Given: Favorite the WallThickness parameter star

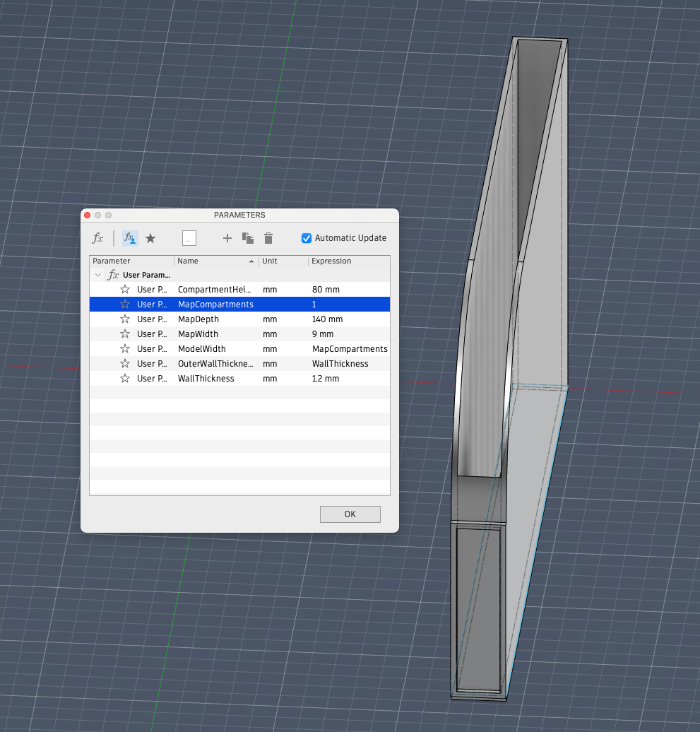Looking at the screenshot, I should pyautogui.click(x=124, y=378).
